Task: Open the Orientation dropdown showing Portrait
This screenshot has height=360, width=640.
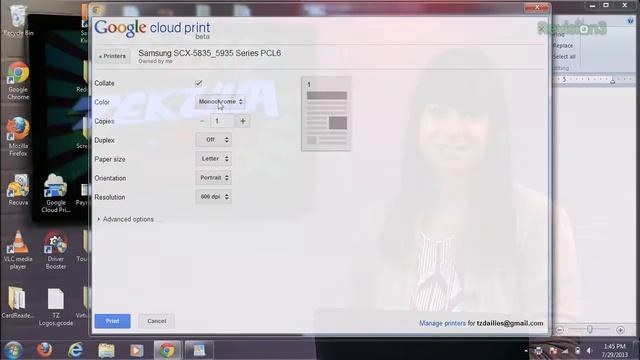Action: pos(214,178)
